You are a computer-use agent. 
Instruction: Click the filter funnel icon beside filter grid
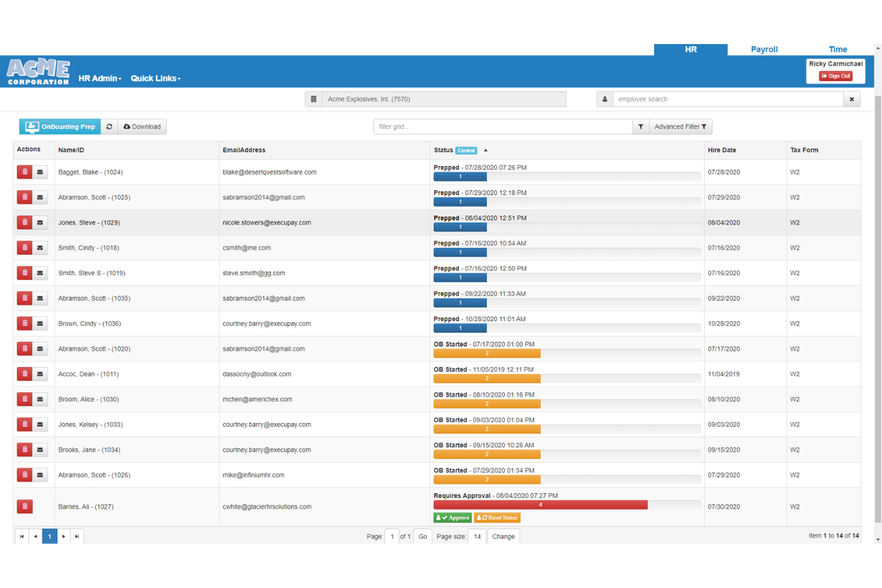pos(641,126)
